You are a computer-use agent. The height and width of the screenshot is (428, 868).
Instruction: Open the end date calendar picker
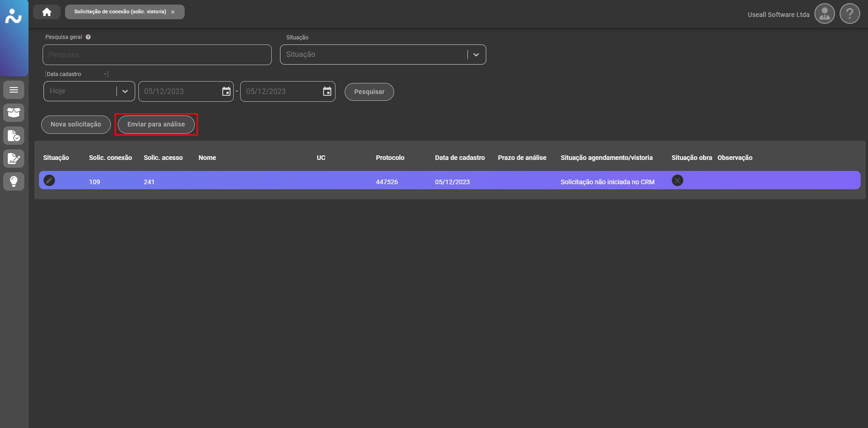[327, 92]
